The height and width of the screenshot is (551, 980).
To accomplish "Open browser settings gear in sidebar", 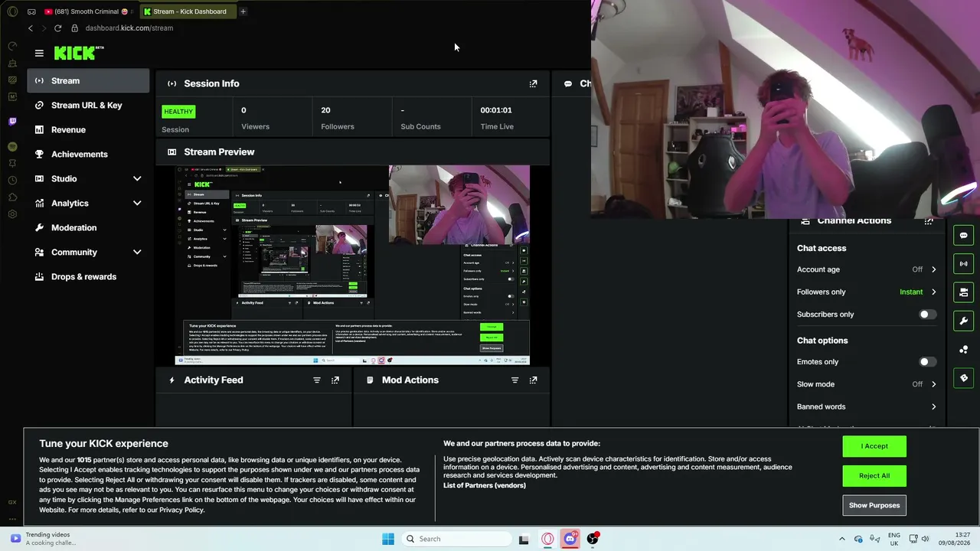I will (x=12, y=214).
